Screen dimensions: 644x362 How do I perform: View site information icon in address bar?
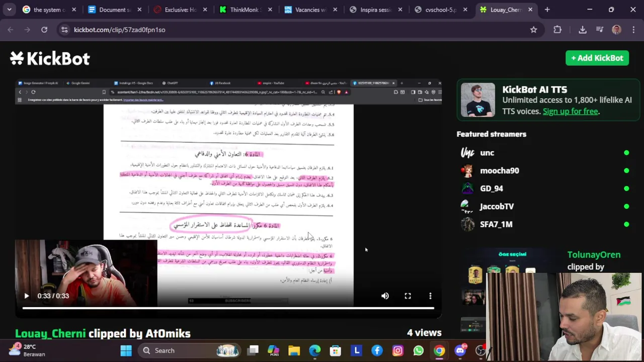click(x=64, y=30)
